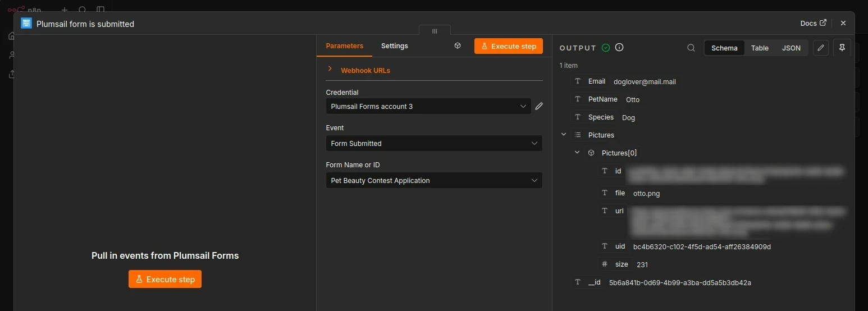Click the orange Execute step button at top

[508, 46]
